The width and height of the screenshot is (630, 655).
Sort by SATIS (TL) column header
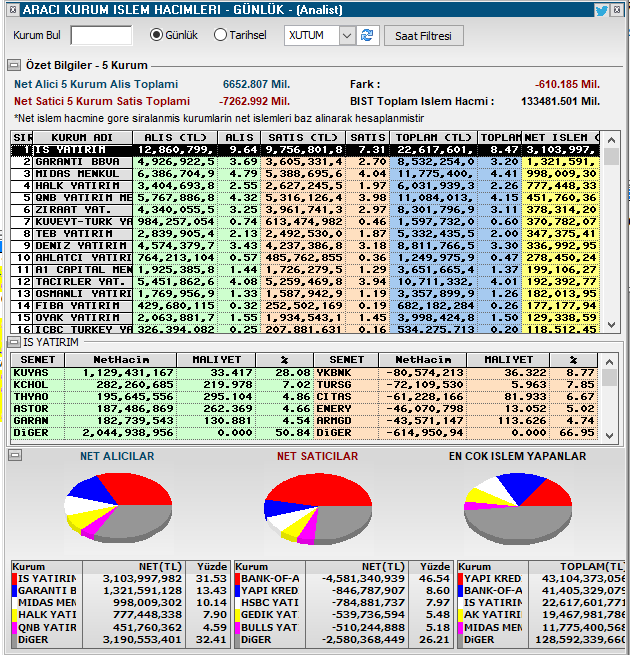click(x=303, y=137)
